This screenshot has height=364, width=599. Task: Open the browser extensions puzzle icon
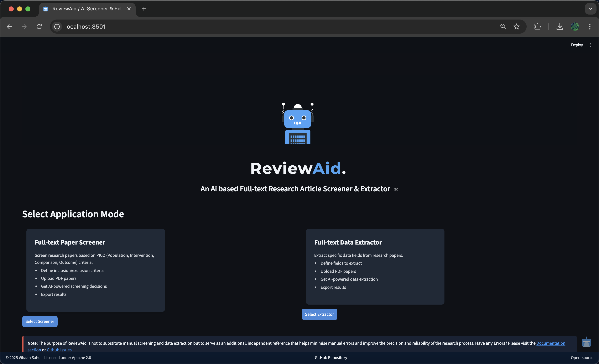[537, 26]
